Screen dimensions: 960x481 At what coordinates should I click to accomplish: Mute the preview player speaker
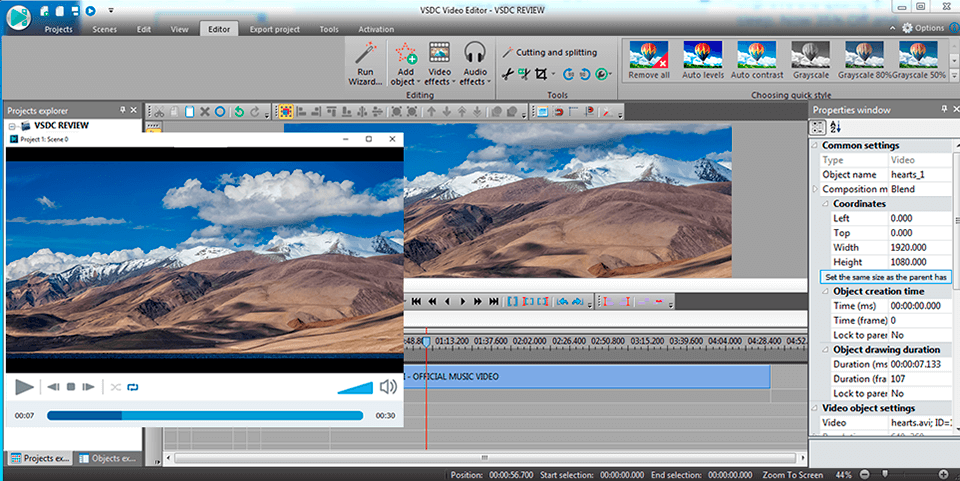click(388, 387)
